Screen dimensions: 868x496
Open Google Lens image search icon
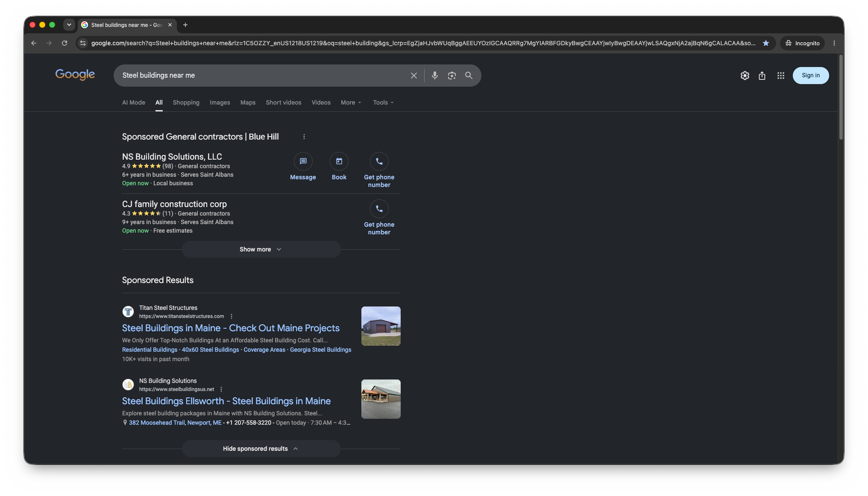[x=452, y=76]
